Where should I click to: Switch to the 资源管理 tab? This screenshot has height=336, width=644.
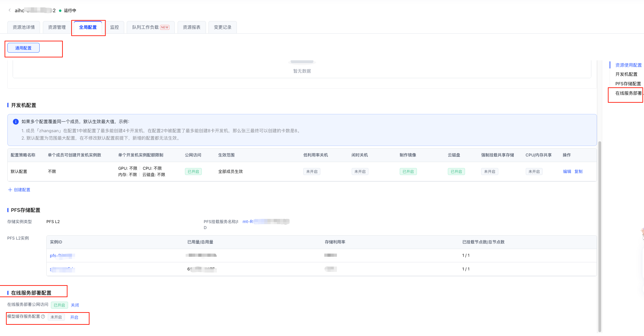(57, 27)
